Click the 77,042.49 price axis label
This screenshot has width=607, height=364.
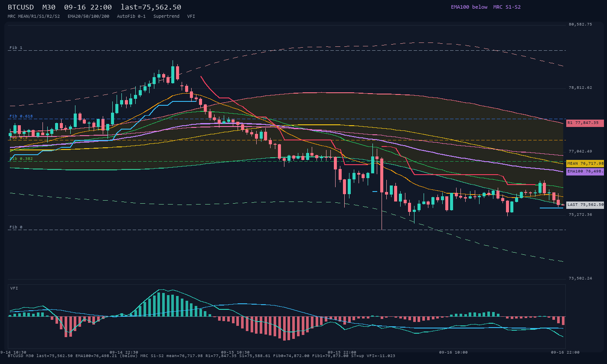(x=580, y=151)
